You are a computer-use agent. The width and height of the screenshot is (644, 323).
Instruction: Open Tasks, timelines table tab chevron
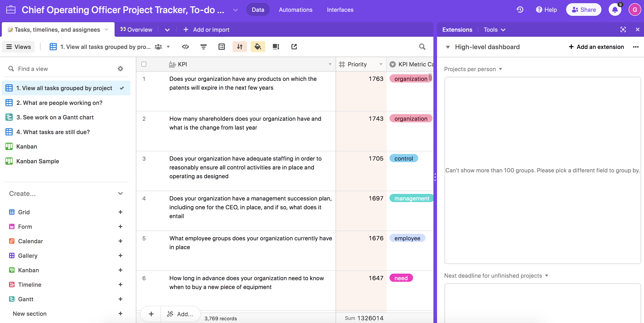pos(106,29)
